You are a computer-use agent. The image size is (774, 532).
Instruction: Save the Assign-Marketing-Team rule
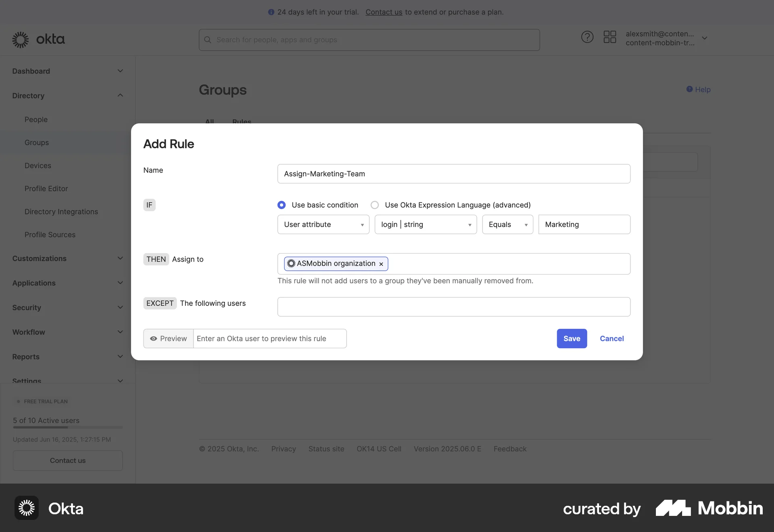tap(572, 339)
